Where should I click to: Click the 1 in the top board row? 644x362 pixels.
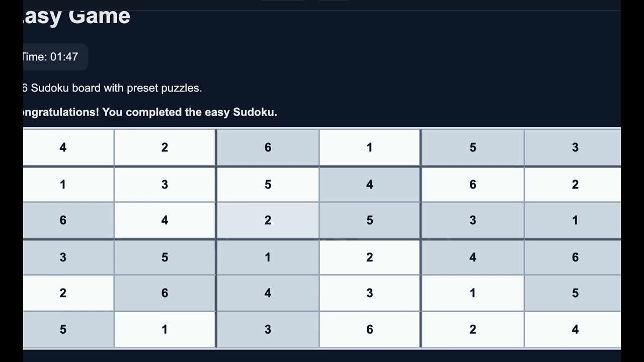370,147
